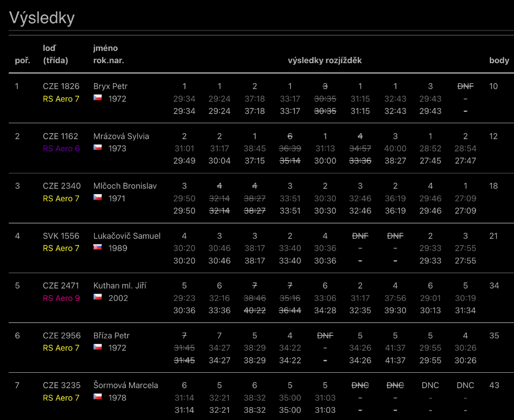
Task: Click Bříza Petr's total points 35
Action: (x=494, y=336)
